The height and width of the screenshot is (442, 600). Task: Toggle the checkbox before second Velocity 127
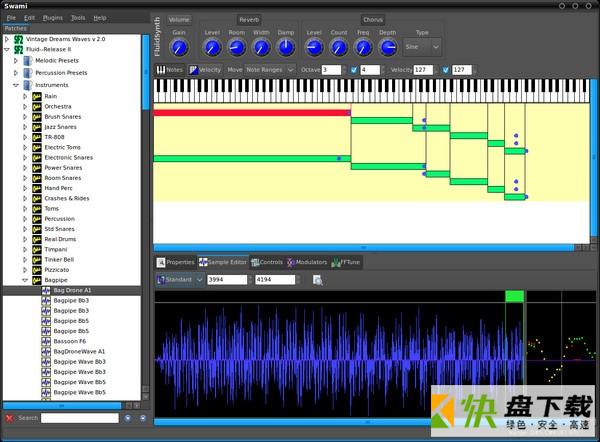446,70
